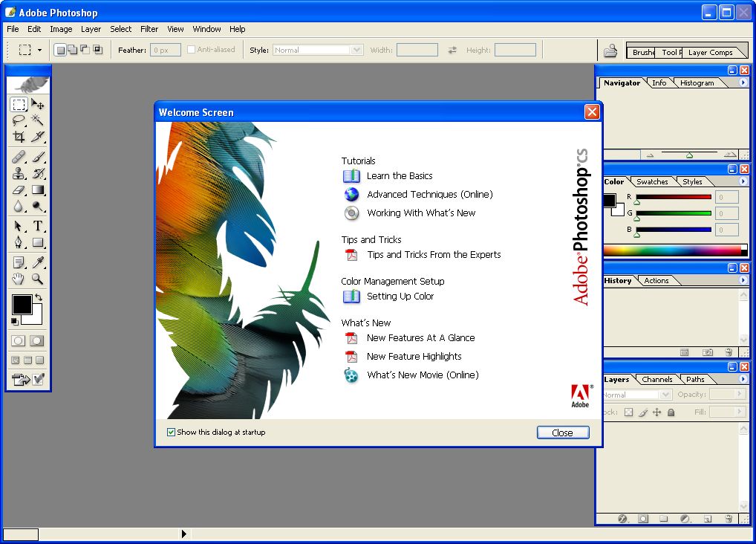Select the Eyedropper tool
The height and width of the screenshot is (544, 756).
[38, 262]
